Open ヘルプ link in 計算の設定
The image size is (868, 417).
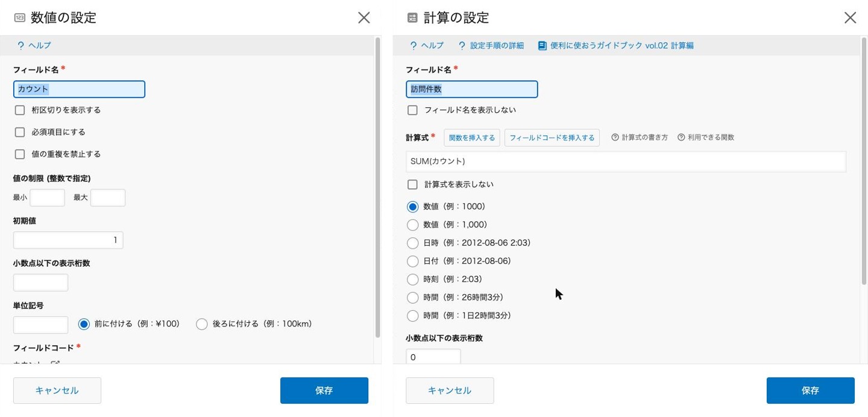[432, 45]
